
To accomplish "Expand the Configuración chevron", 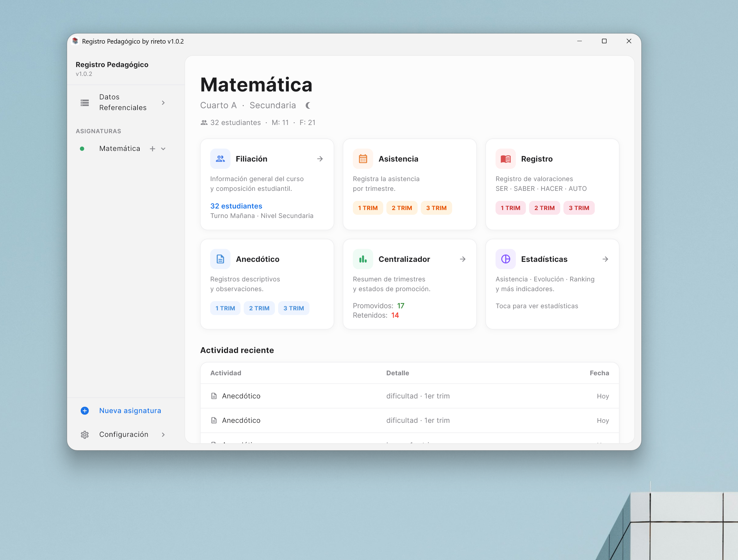I will (163, 435).
